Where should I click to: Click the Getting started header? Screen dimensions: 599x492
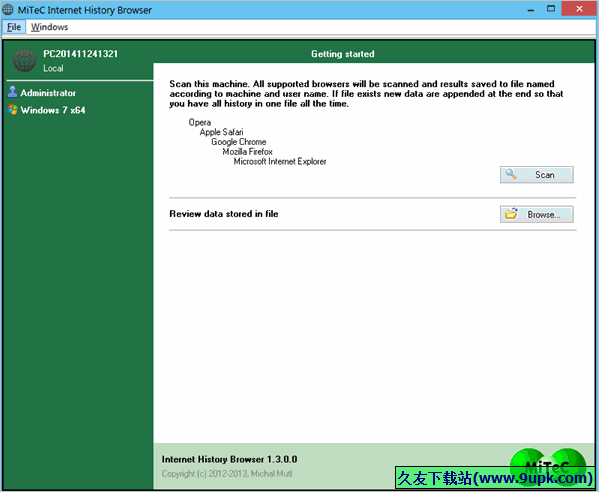tap(343, 54)
